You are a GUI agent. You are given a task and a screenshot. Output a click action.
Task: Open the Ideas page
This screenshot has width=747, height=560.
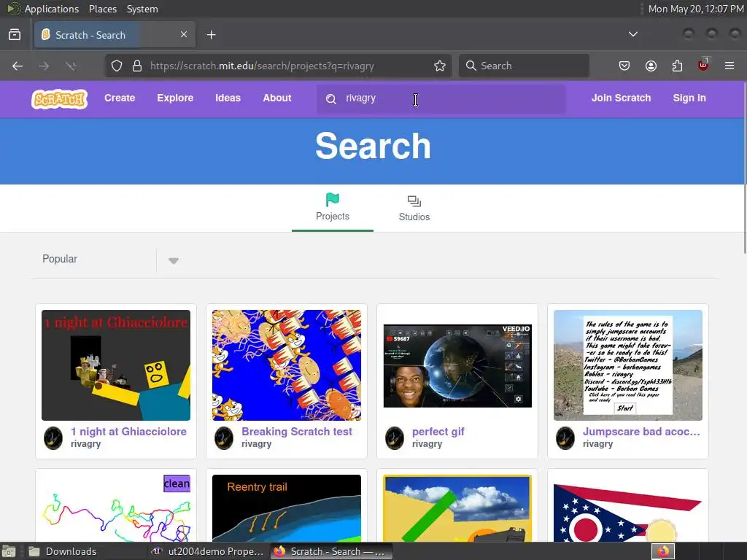[228, 98]
